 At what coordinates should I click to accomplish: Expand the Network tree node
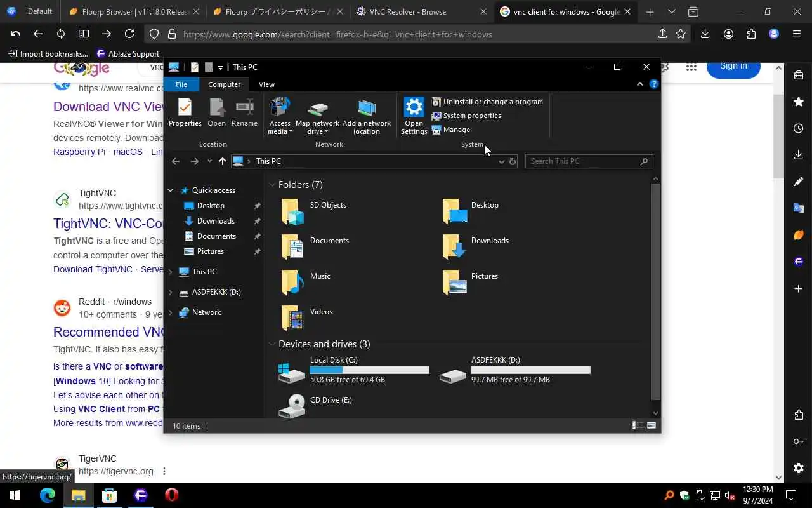click(x=171, y=312)
